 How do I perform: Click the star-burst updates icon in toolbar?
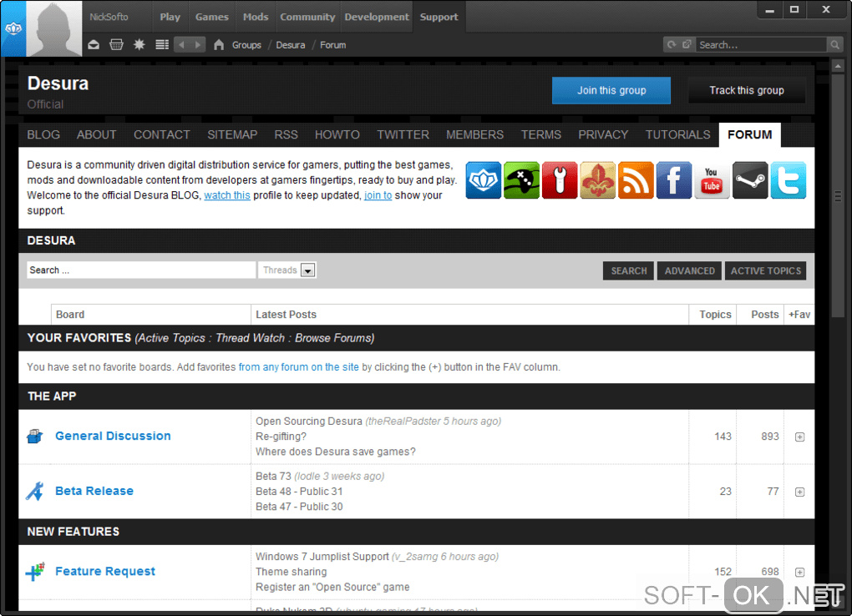139,44
